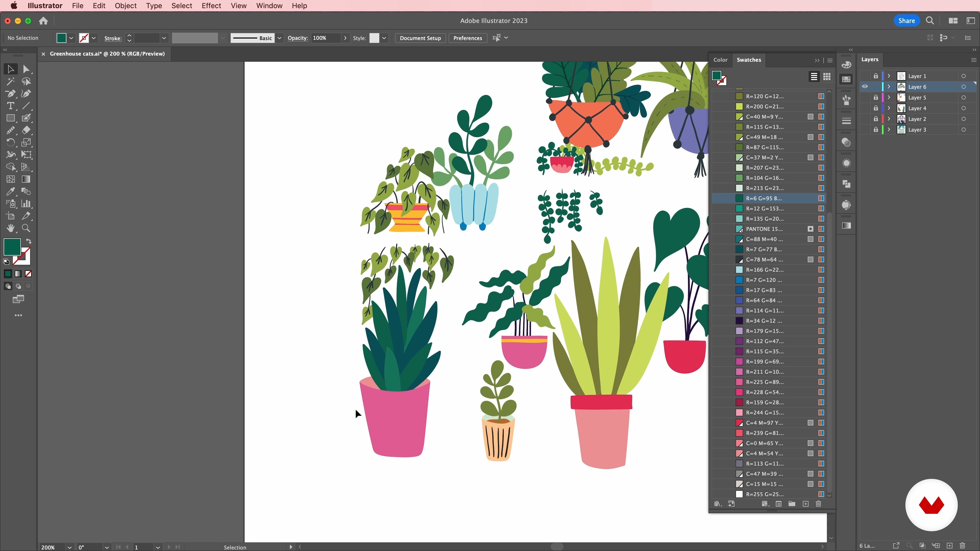Open stroke weight dropdown
980x551 pixels.
coord(164,38)
